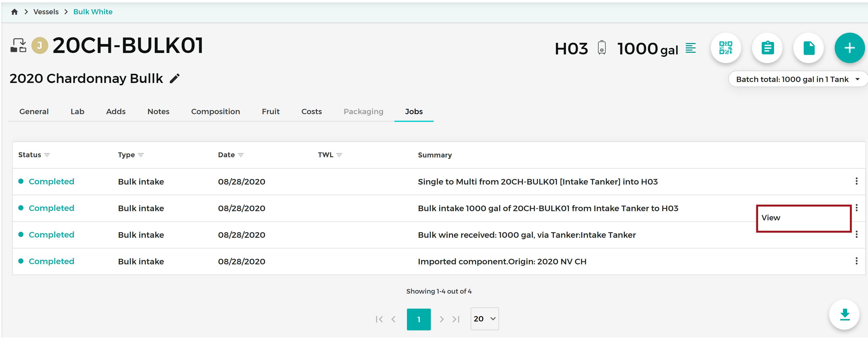This screenshot has height=342, width=868.
Task: Open the QR code button
Action: [726, 48]
